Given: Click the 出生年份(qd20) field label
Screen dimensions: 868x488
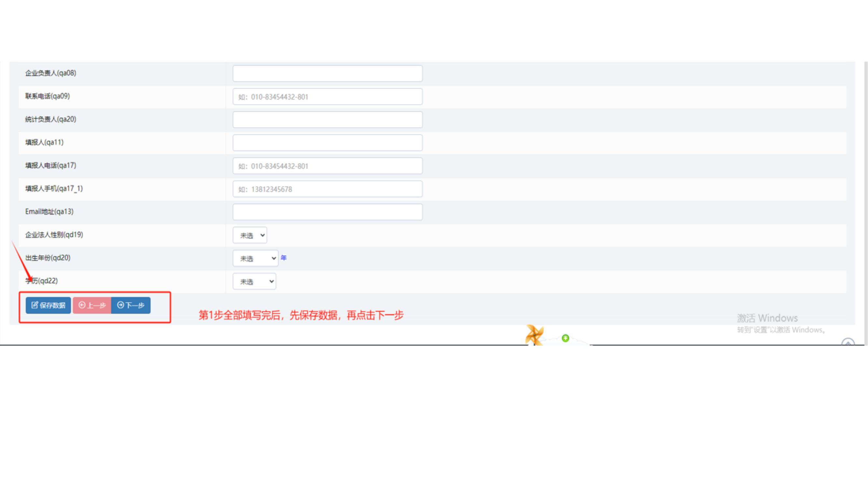Looking at the screenshot, I should click(48, 258).
